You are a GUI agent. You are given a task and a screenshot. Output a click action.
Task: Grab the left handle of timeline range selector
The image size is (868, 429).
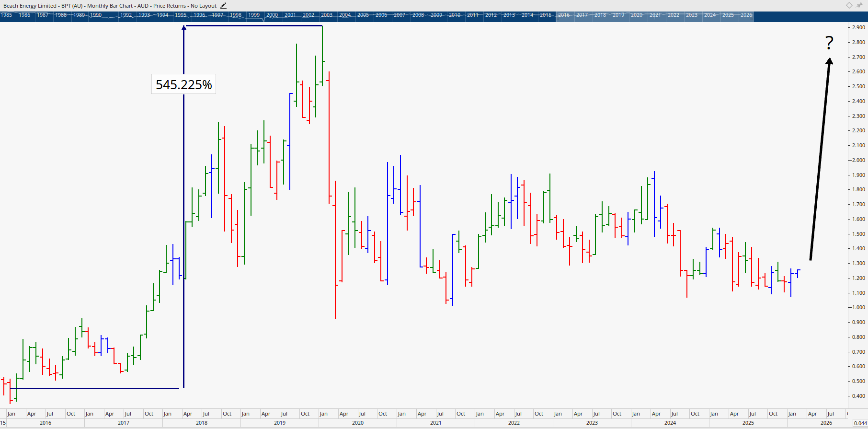click(557, 15)
